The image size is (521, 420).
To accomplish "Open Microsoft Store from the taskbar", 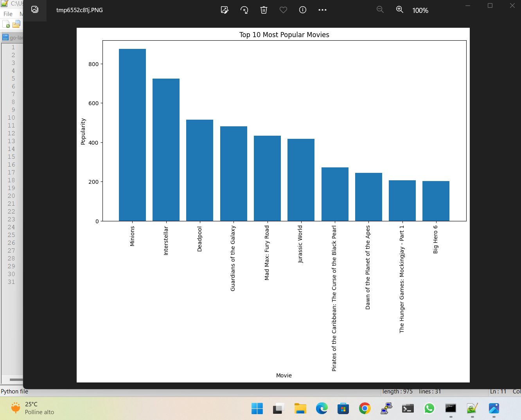I will click(343, 408).
